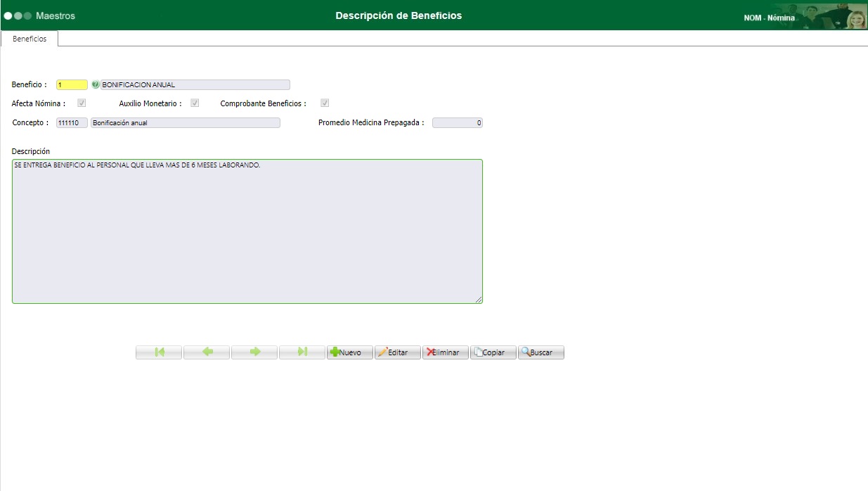Toggle the Comprobante Beneficios checkbox

pyautogui.click(x=325, y=103)
